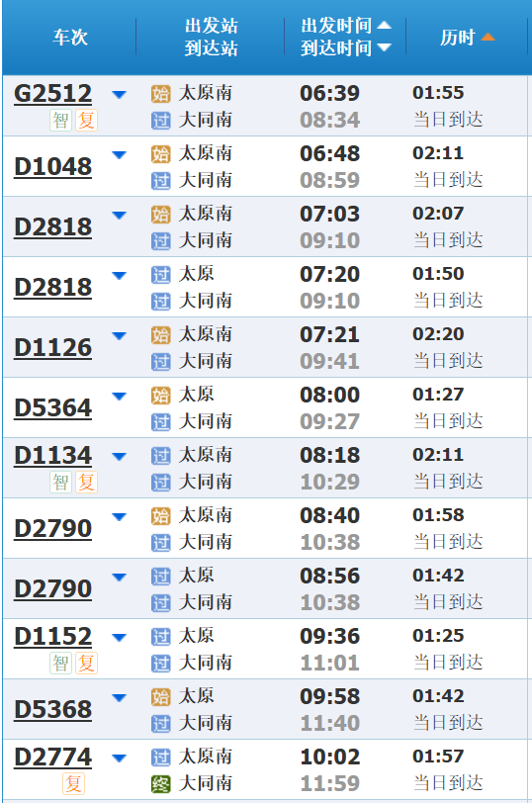The width and height of the screenshot is (532, 803).
Task: Click the green 终 icon beside 大同南 in D2774 row
Action: pos(161,784)
